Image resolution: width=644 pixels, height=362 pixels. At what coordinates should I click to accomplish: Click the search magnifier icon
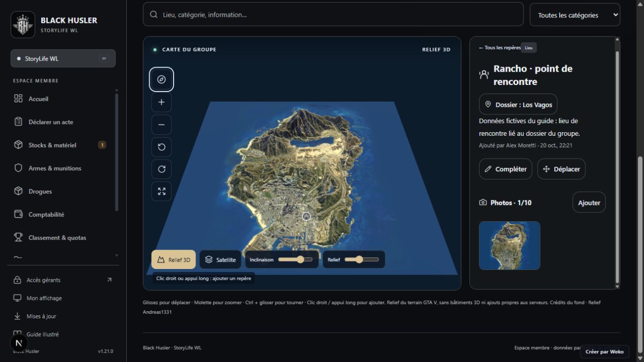(x=153, y=15)
